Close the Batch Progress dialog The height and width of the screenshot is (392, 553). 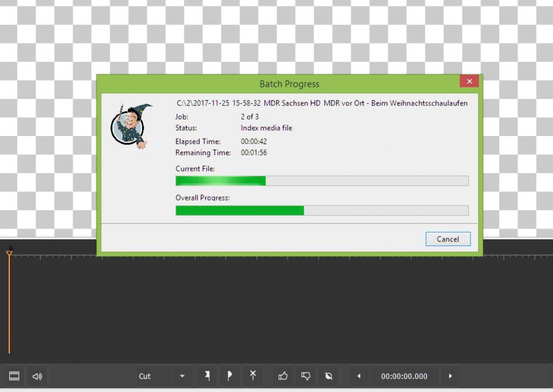[x=469, y=81]
